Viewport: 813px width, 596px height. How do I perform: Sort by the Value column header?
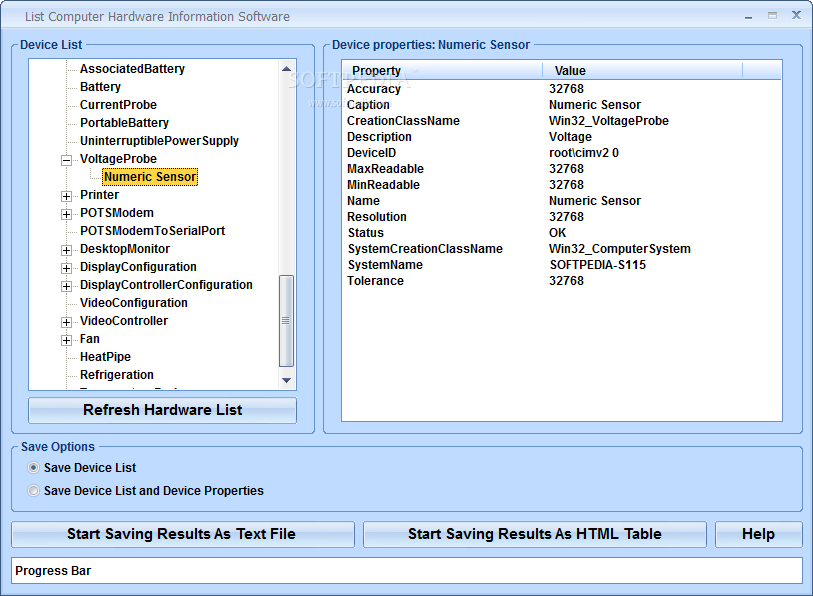(x=642, y=71)
